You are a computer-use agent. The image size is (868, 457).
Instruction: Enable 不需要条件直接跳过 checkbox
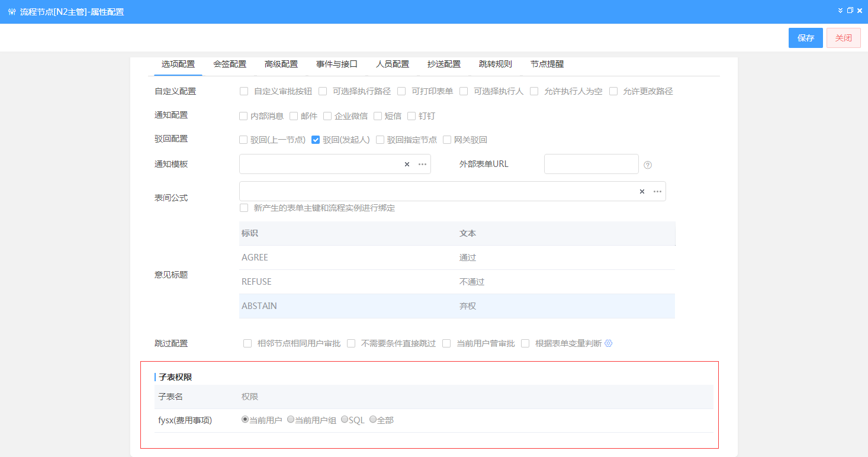pyautogui.click(x=351, y=343)
